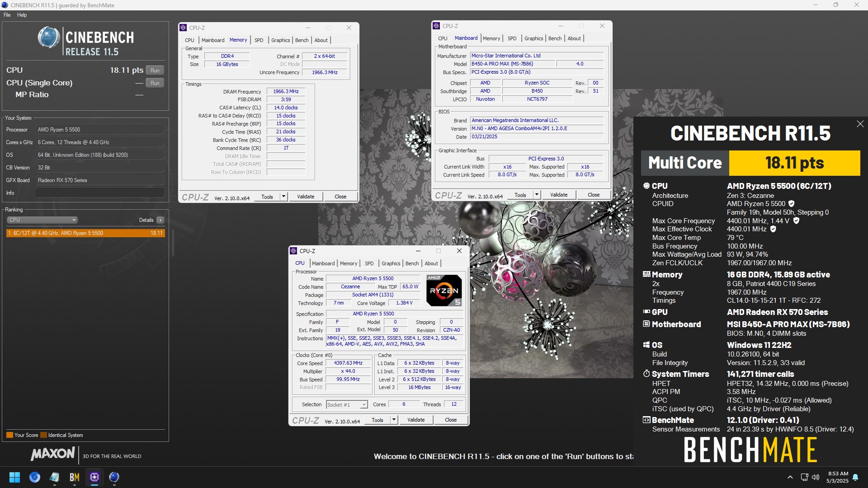Viewport: 868px width, 488px height.
Task: Click Close button in Mainboard CPU-Z window
Action: [594, 195]
